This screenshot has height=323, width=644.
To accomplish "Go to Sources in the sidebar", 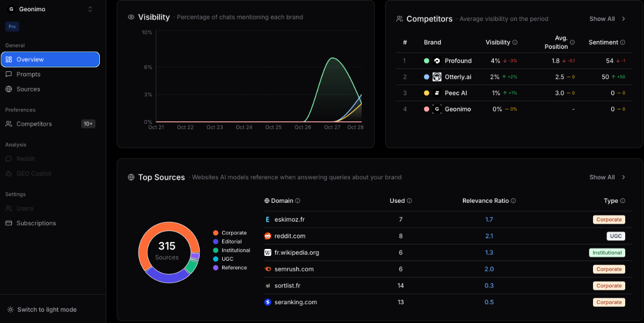I will pos(28,89).
